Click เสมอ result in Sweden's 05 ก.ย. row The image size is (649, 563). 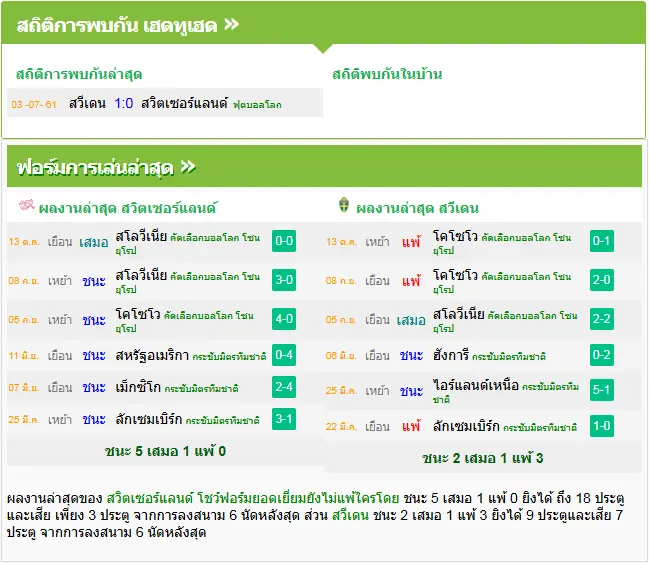click(x=411, y=320)
